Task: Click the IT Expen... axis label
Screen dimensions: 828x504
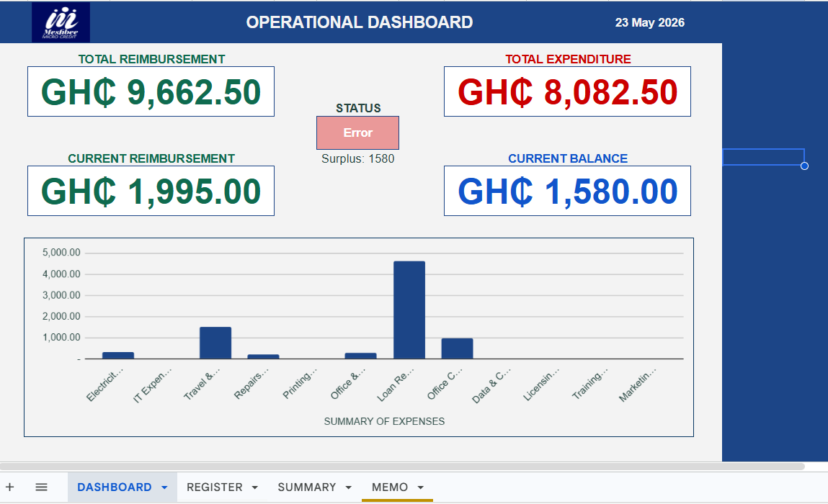Action: [153, 385]
